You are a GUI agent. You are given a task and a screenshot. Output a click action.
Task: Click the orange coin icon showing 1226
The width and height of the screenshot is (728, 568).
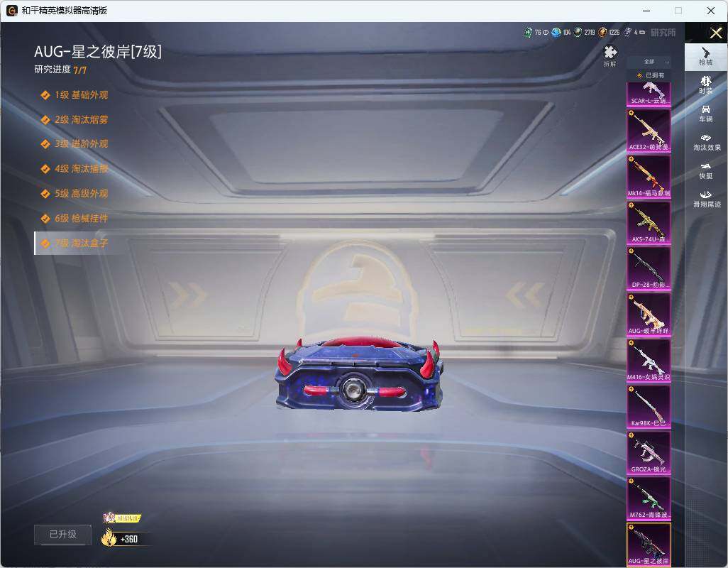click(x=602, y=32)
